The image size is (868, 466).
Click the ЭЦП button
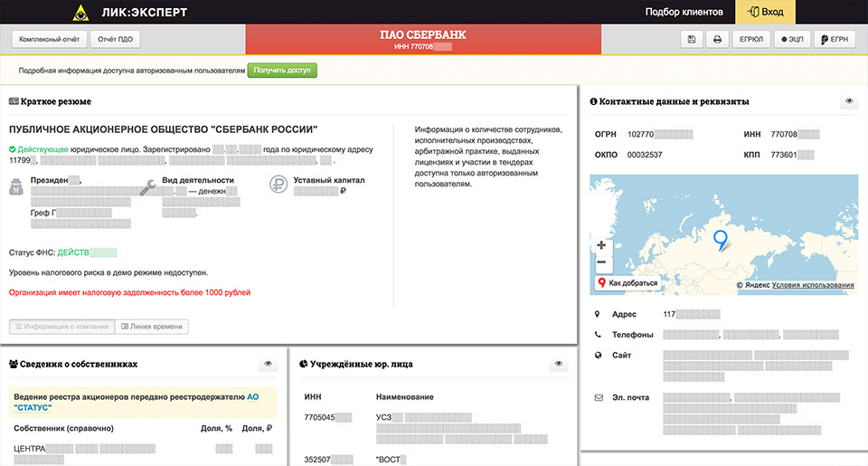click(x=792, y=39)
